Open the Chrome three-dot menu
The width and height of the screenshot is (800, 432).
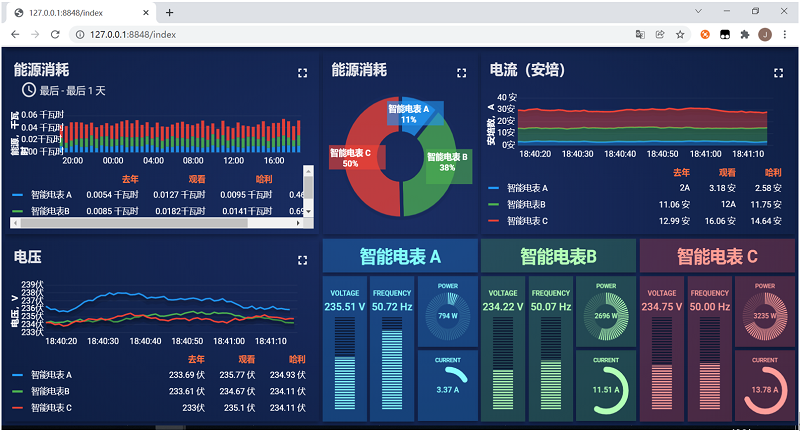(785, 34)
